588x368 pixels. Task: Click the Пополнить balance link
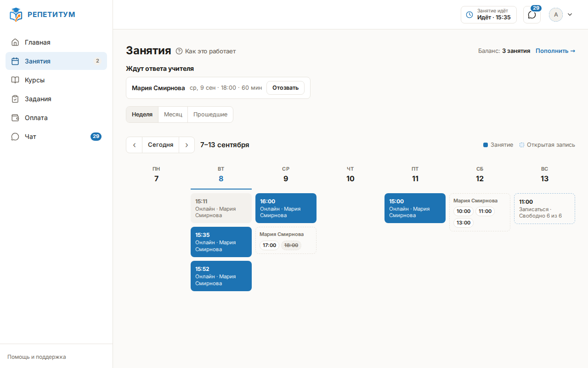(555, 51)
